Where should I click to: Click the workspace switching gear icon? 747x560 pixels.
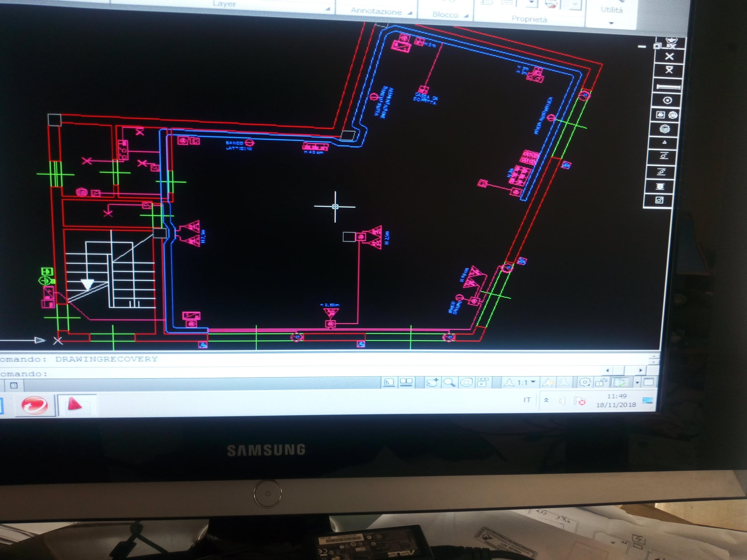tap(584, 382)
